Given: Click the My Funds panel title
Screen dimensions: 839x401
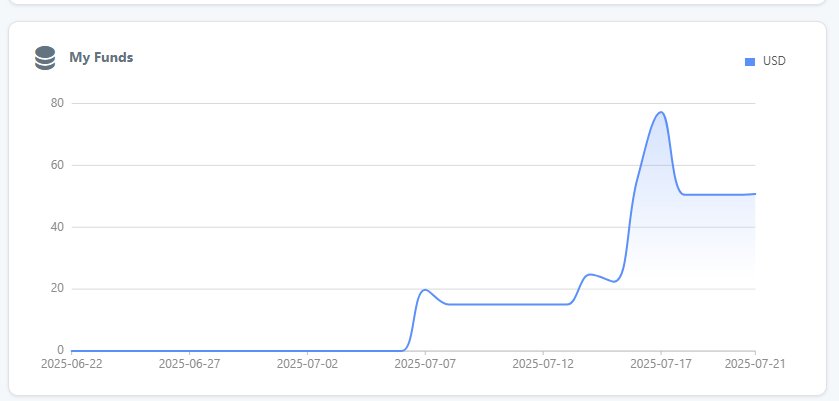Looking at the screenshot, I should (x=101, y=58).
